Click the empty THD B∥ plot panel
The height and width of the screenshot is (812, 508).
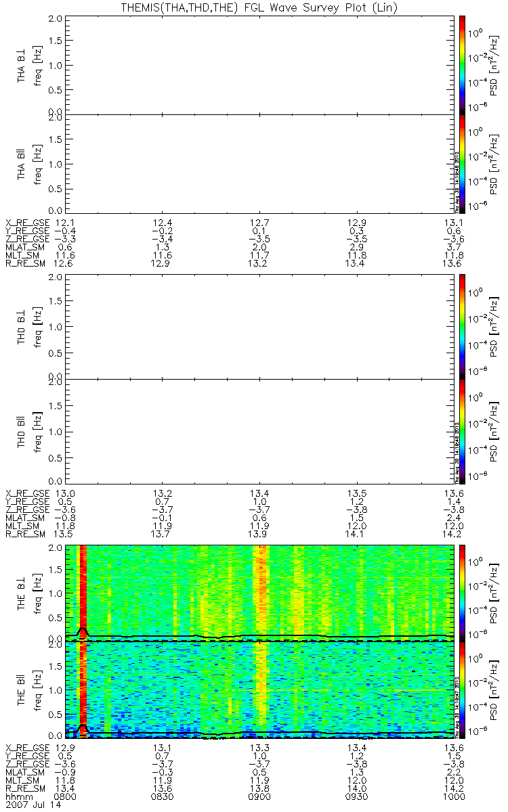pos(259,430)
